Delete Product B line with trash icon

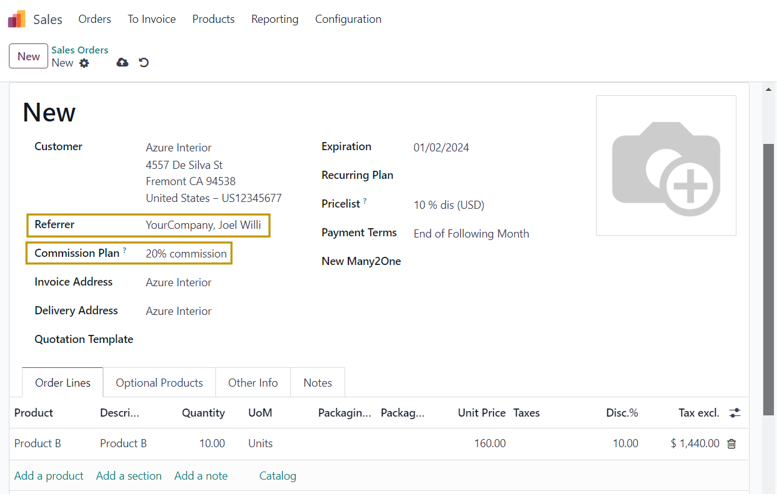pos(731,444)
